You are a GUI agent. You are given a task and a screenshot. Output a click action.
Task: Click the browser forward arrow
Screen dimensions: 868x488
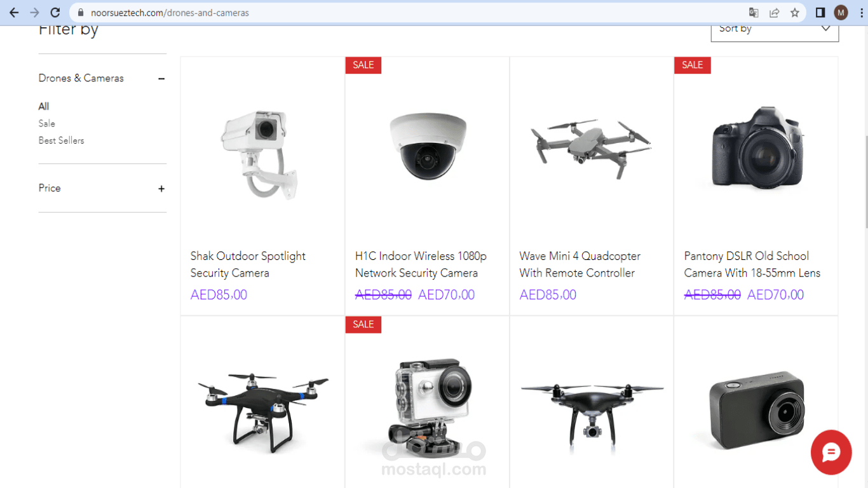tap(34, 13)
